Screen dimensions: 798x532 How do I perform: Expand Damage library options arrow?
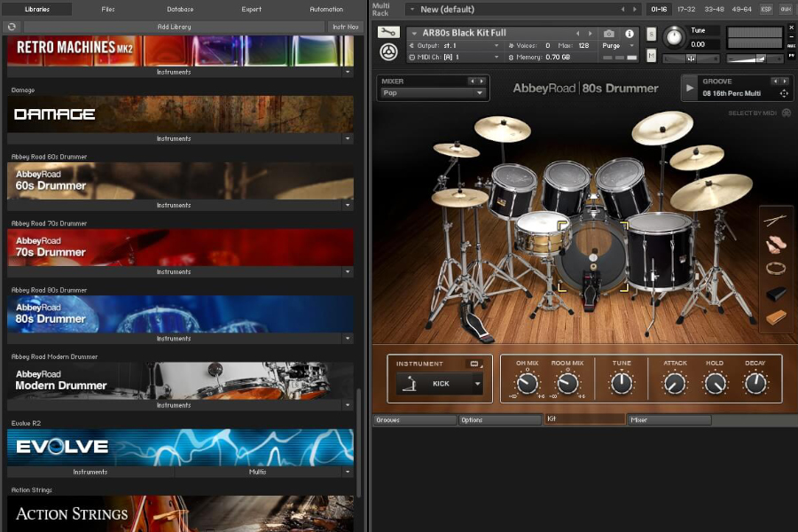coord(348,138)
